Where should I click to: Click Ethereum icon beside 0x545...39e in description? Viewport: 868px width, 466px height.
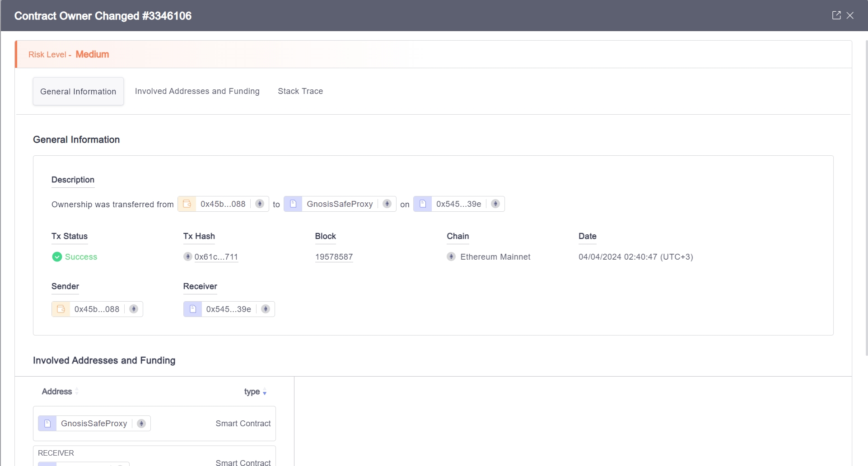pyautogui.click(x=495, y=204)
